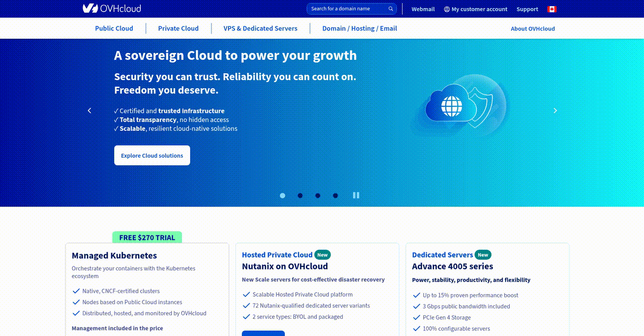Pause the hero carousel
This screenshot has width=644, height=336.
tap(356, 195)
